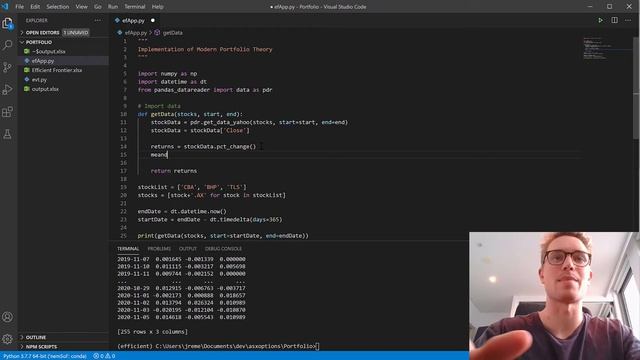
Task: Switch to the Problems panel tab
Action: [x=159, y=249]
